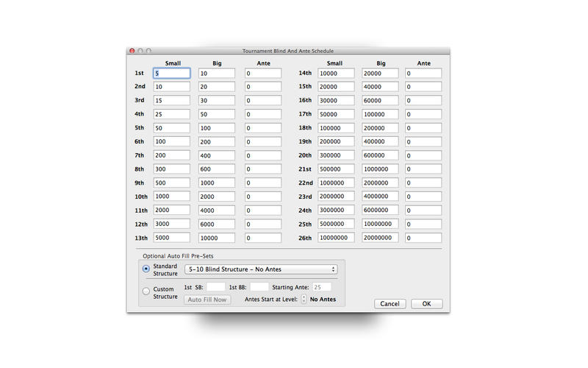Click the 18th level Small blind field
Screen dimensions: 588x368
336,128
